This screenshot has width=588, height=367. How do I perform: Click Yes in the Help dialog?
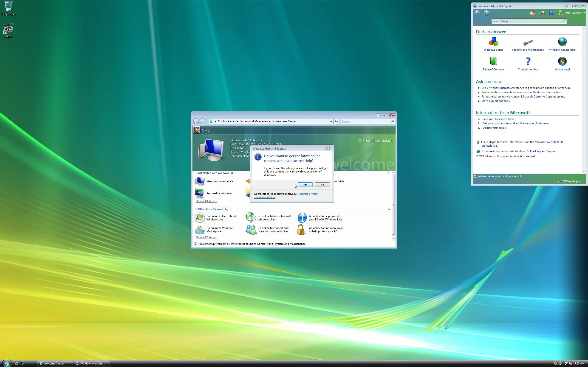click(305, 185)
